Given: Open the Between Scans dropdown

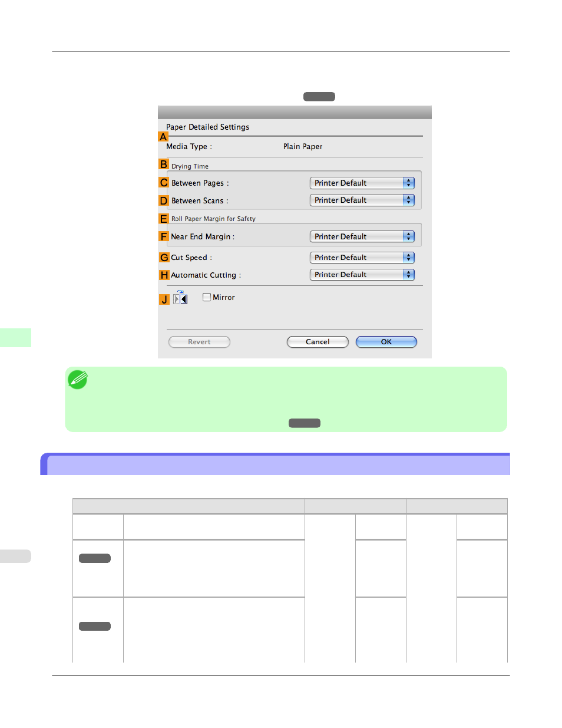Looking at the screenshot, I should point(362,200).
